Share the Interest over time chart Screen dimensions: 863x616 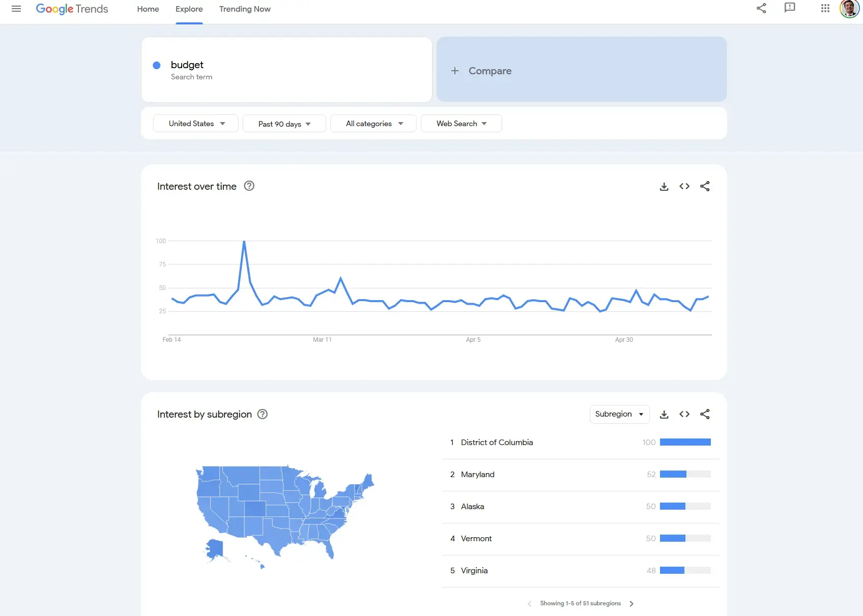(705, 186)
